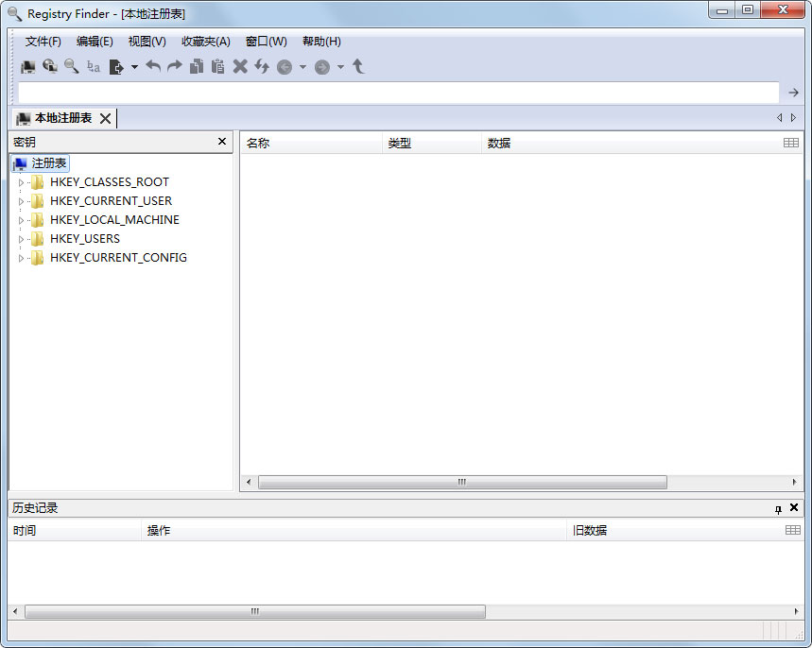Click the address bar input field
Image resolution: width=812 pixels, height=648 pixels.
(x=398, y=93)
